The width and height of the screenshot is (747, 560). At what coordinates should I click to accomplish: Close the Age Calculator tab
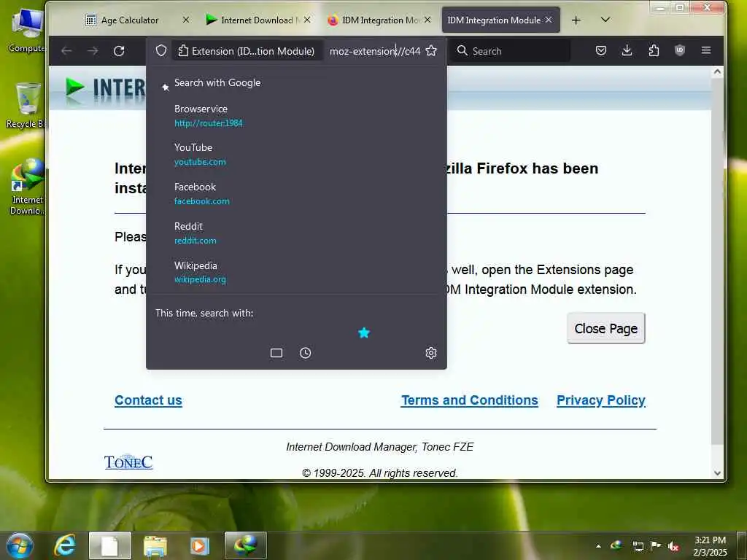click(186, 20)
